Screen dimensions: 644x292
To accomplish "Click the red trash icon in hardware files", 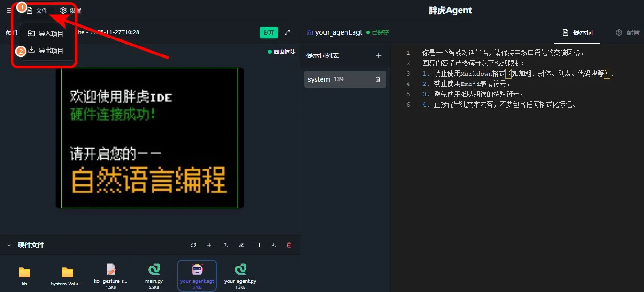I will (x=289, y=245).
